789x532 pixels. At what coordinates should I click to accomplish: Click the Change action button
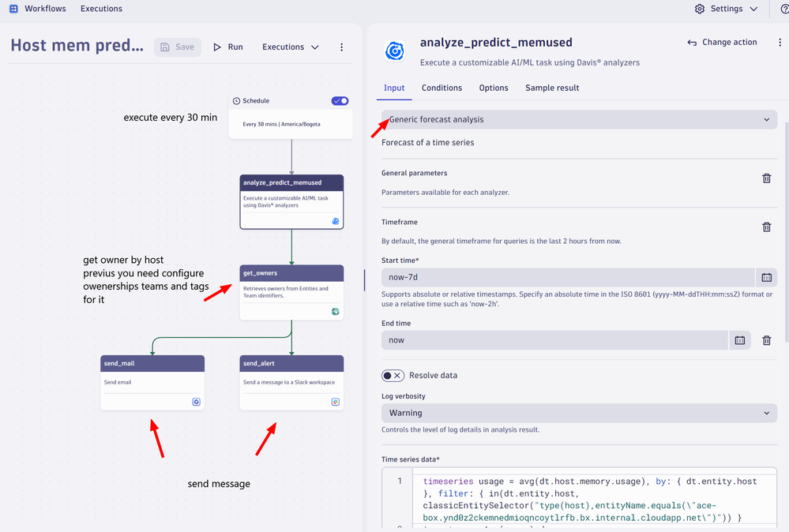click(x=722, y=43)
